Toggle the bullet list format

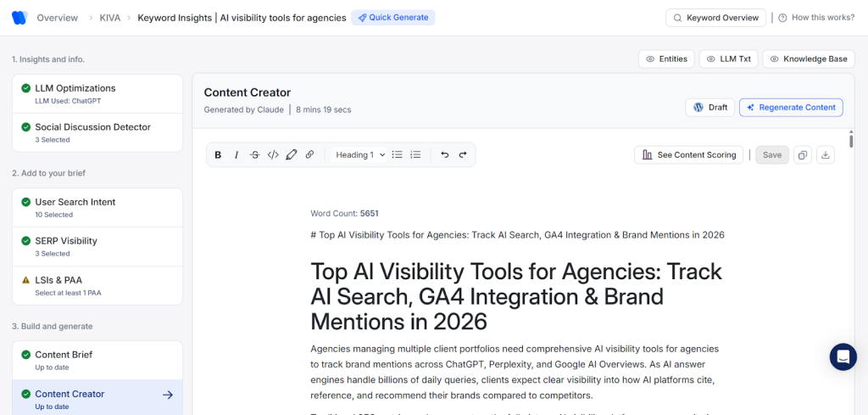tap(397, 155)
